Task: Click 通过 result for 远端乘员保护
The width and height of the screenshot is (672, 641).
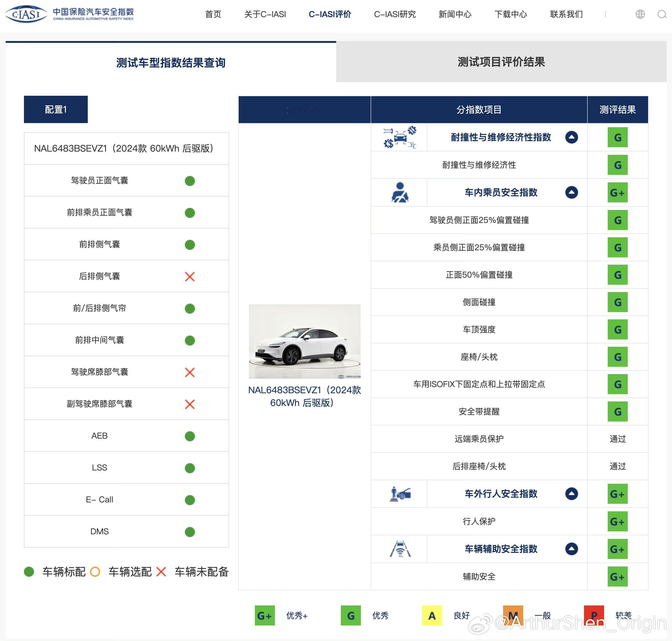Action: pos(618,439)
